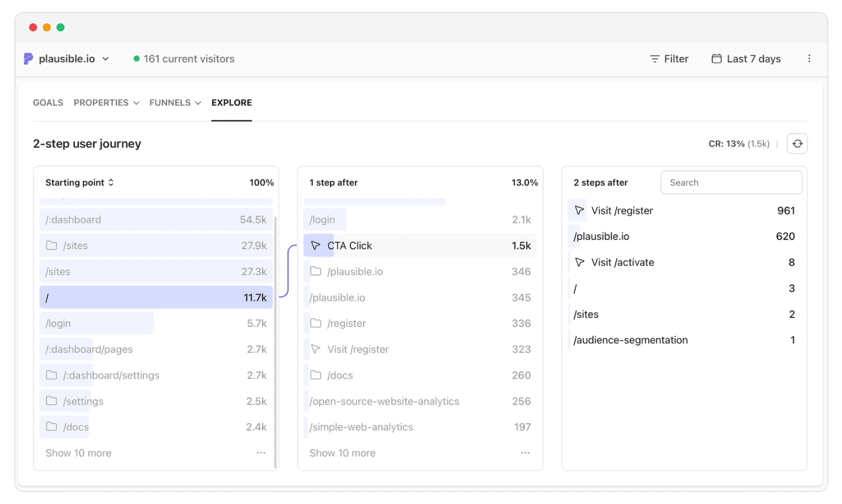This screenshot has width=842, height=504.
Task: Click the Plausible logo icon
Action: [x=28, y=59]
